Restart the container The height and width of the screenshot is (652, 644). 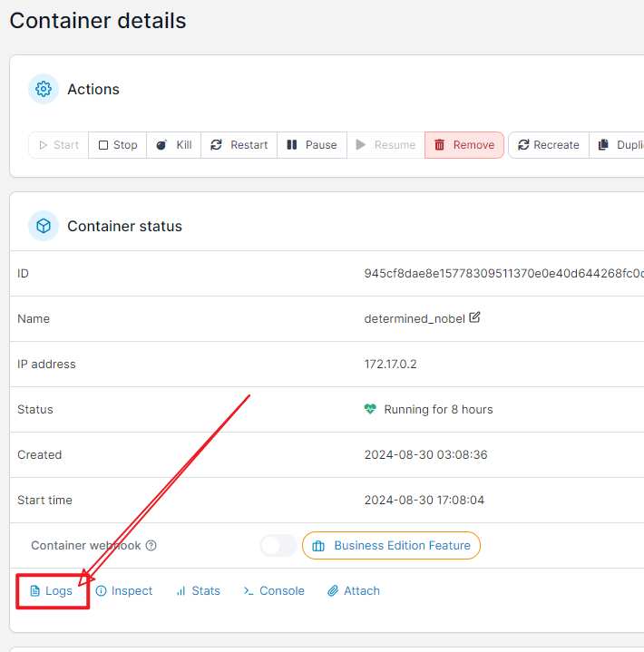(239, 145)
